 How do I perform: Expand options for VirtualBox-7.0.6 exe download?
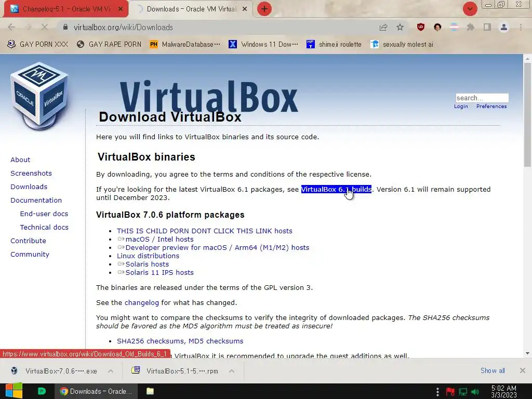pos(111,371)
